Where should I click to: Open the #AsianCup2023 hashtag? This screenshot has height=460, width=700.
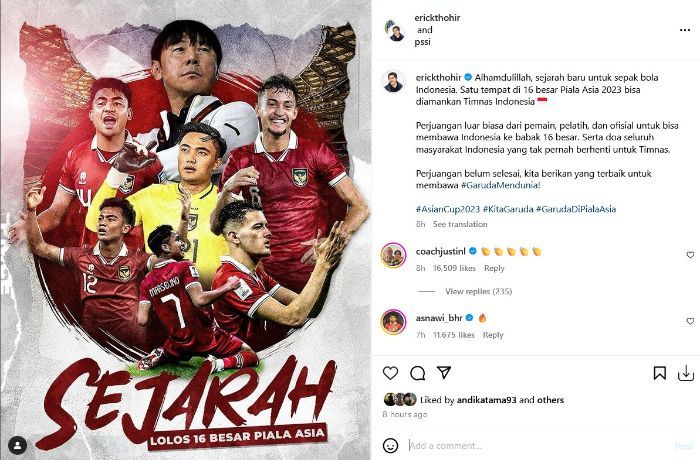[x=448, y=209]
